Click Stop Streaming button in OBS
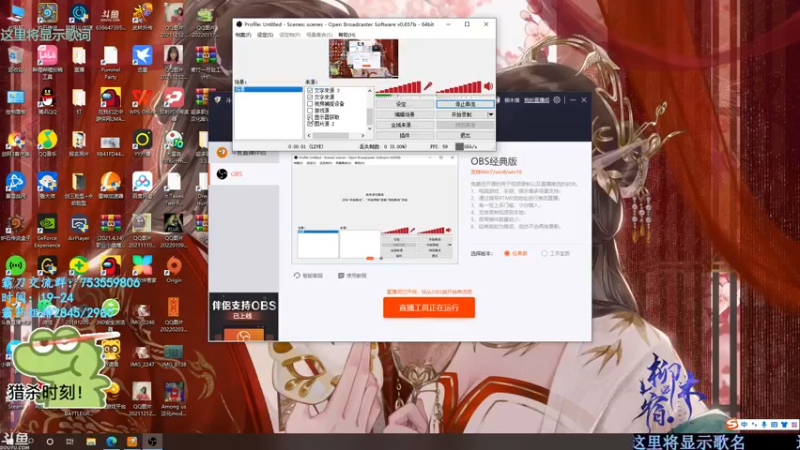 [465, 104]
